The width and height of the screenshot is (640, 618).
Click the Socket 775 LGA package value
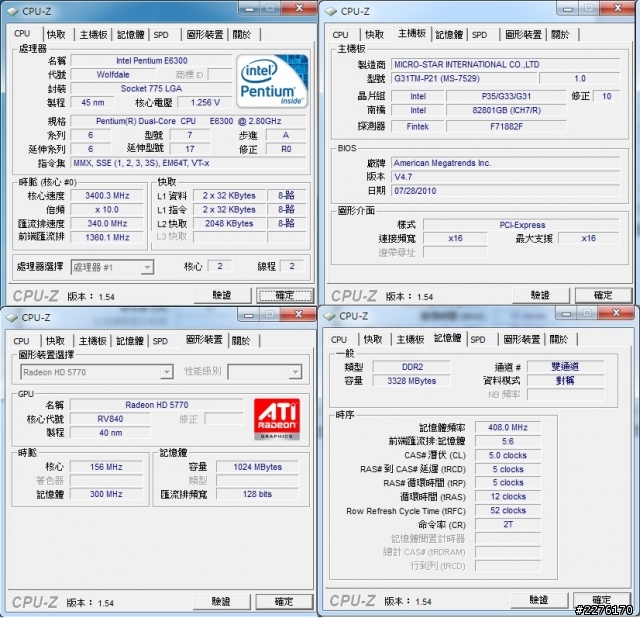152,89
